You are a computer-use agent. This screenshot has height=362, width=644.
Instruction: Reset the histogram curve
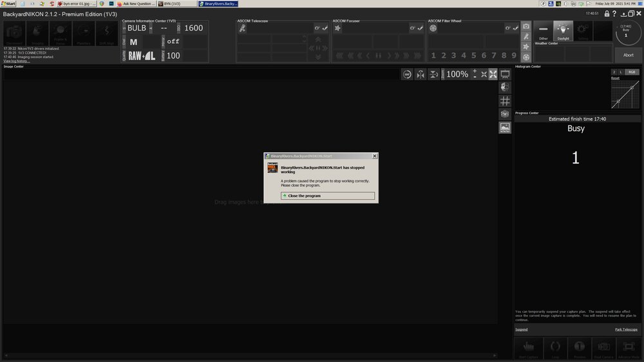pyautogui.click(x=615, y=78)
